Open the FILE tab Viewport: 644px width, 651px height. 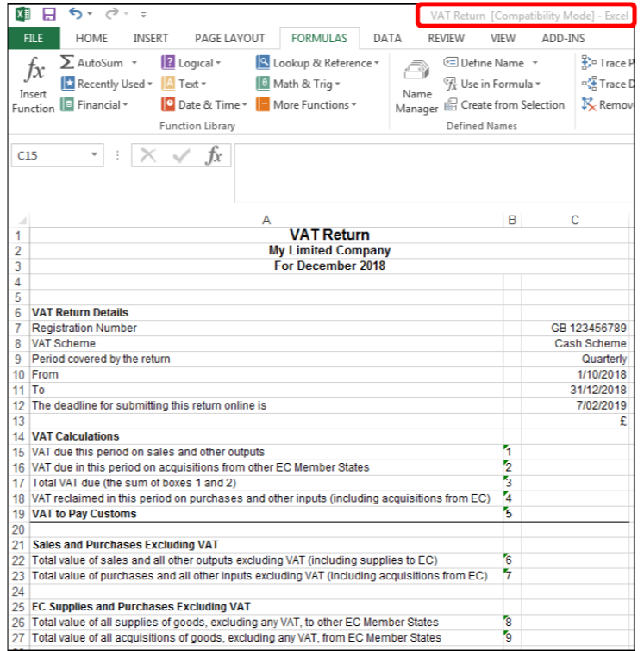[x=34, y=38]
